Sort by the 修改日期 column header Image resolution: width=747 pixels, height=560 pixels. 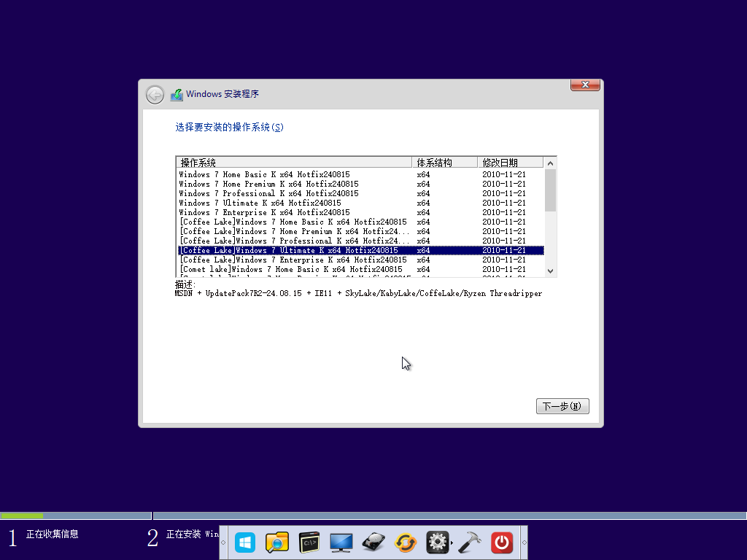click(510, 163)
